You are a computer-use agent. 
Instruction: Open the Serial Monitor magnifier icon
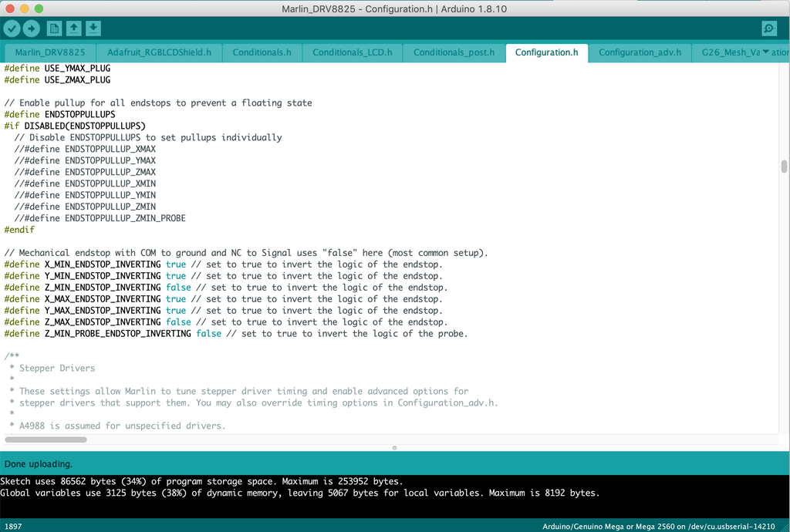[769, 29]
